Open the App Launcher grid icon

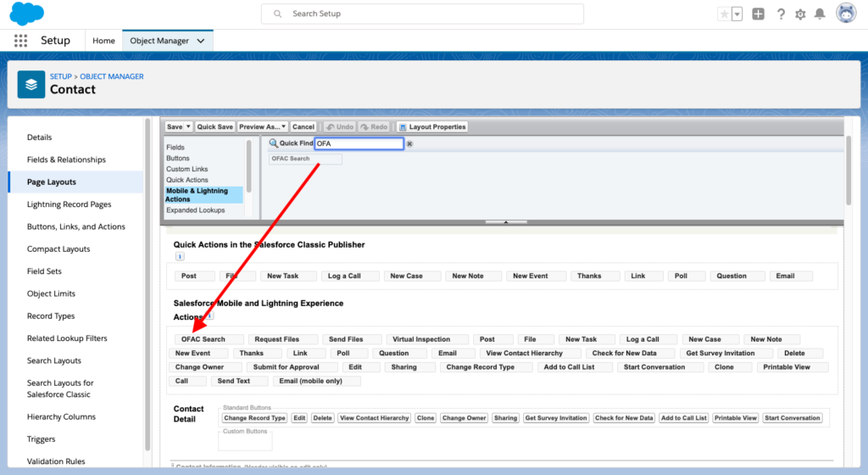20,41
